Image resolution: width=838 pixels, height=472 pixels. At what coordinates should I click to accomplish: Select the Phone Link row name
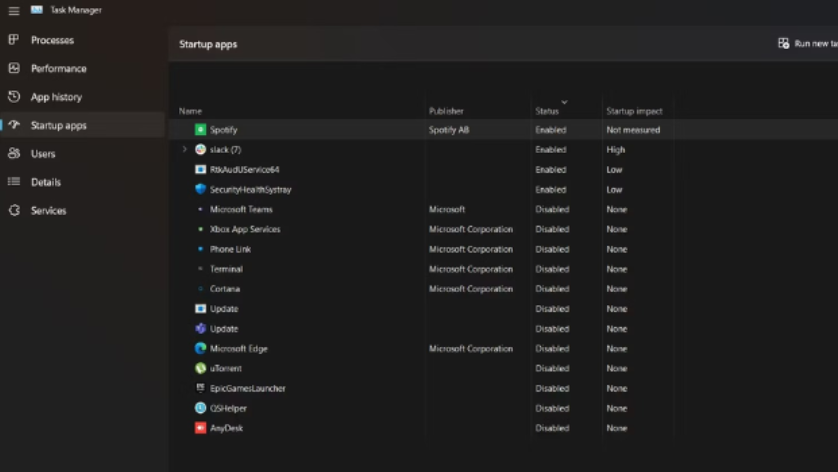coord(230,249)
